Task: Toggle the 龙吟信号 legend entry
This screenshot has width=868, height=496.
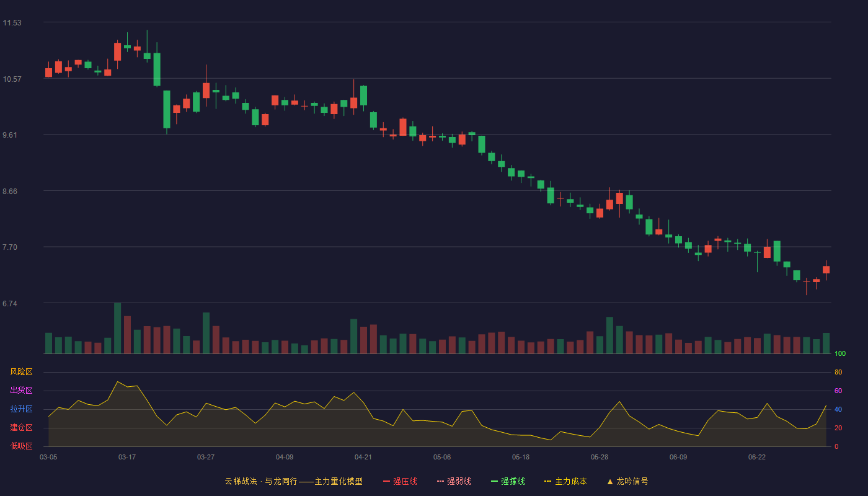Action: pyautogui.click(x=627, y=481)
